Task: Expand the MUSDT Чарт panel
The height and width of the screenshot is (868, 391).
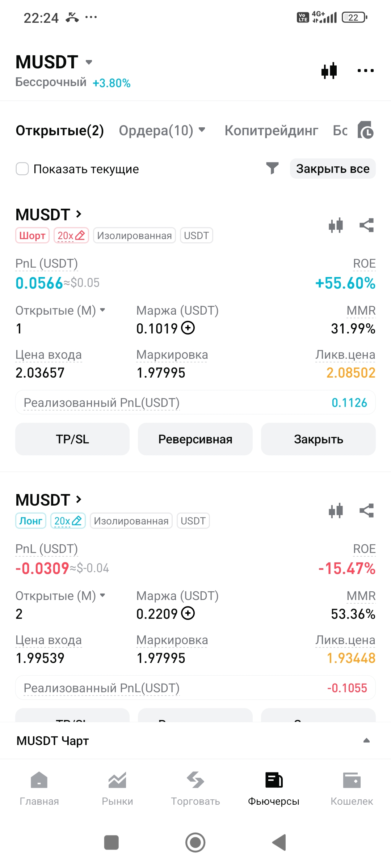Action: (366, 741)
